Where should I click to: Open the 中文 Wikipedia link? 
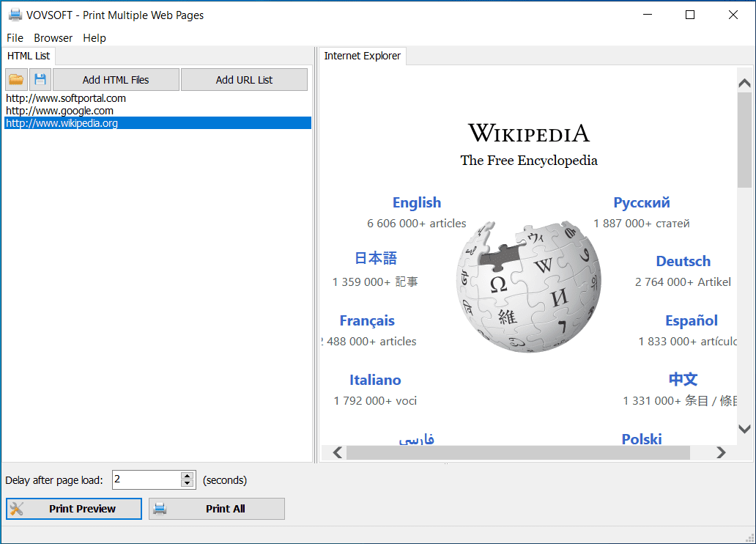683,379
